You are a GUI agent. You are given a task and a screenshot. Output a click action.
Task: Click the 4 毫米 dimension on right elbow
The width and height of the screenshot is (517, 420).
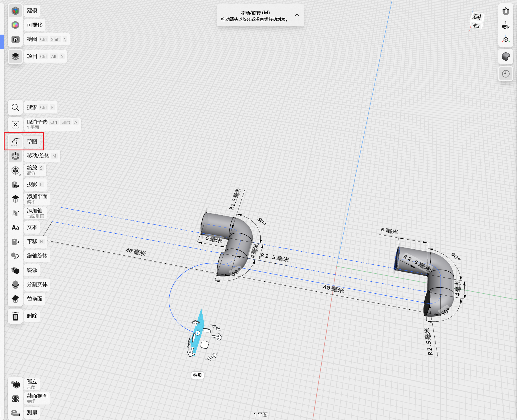pos(457,288)
